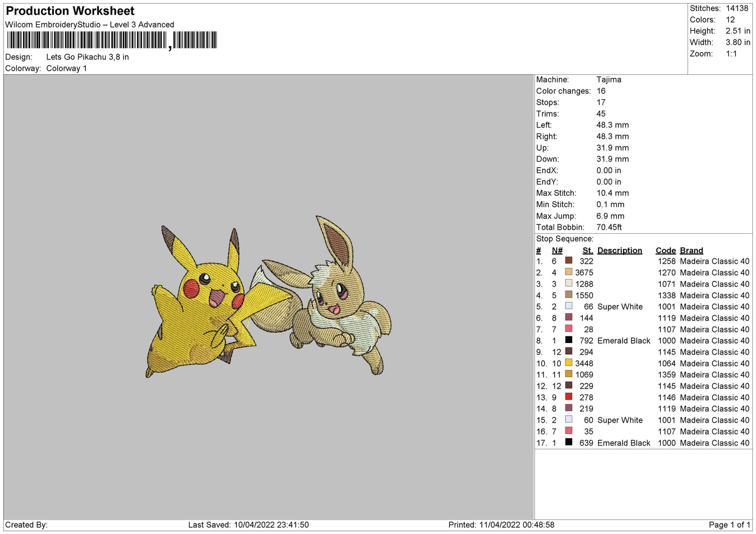Click the tan swatch in stop row 2

click(x=569, y=272)
